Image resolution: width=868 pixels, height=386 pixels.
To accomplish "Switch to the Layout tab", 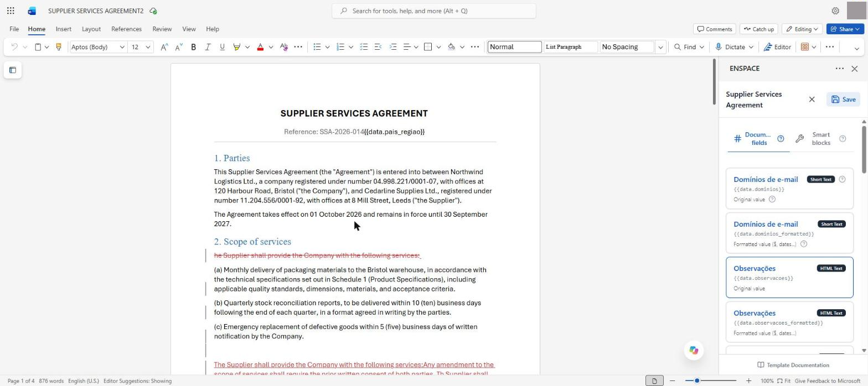I will point(91,29).
